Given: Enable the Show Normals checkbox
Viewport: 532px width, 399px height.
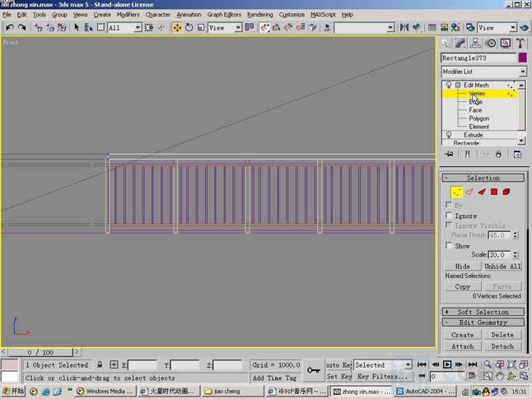Looking at the screenshot, I should point(449,245).
